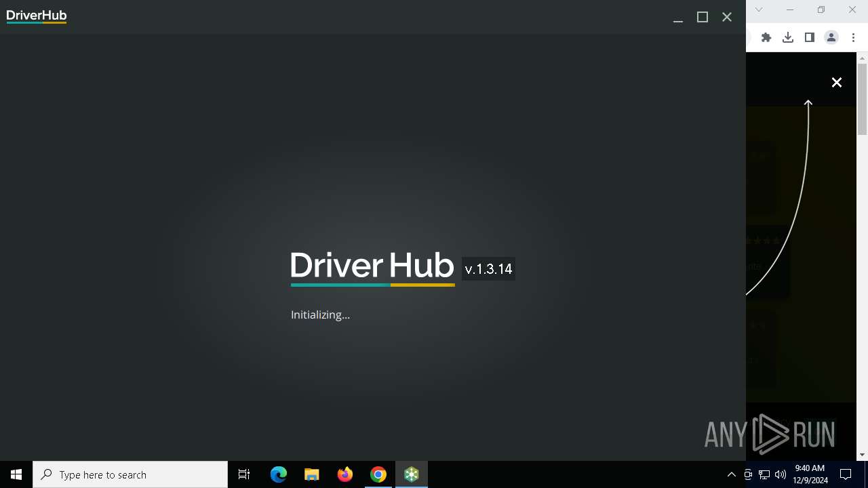This screenshot has width=868, height=488.
Task: Expand Chrome tab search chevron
Action: point(759,9)
